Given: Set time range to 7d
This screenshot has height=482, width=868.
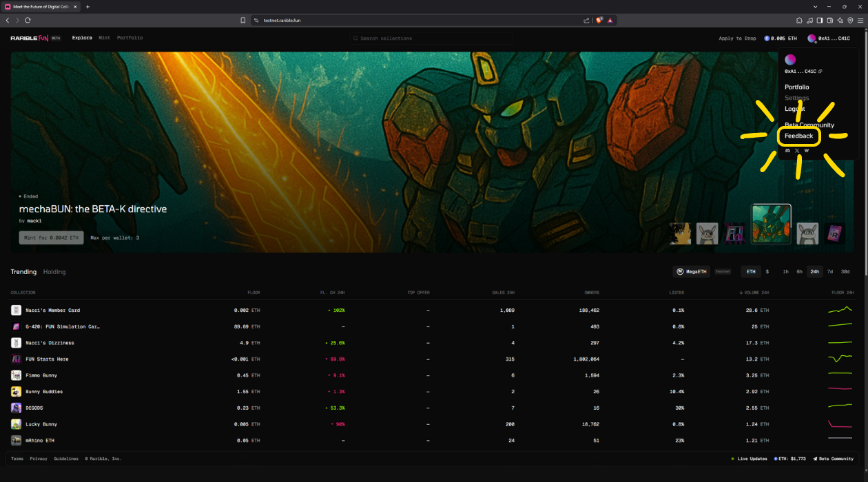Looking at the screenshot, I should 830,272.
